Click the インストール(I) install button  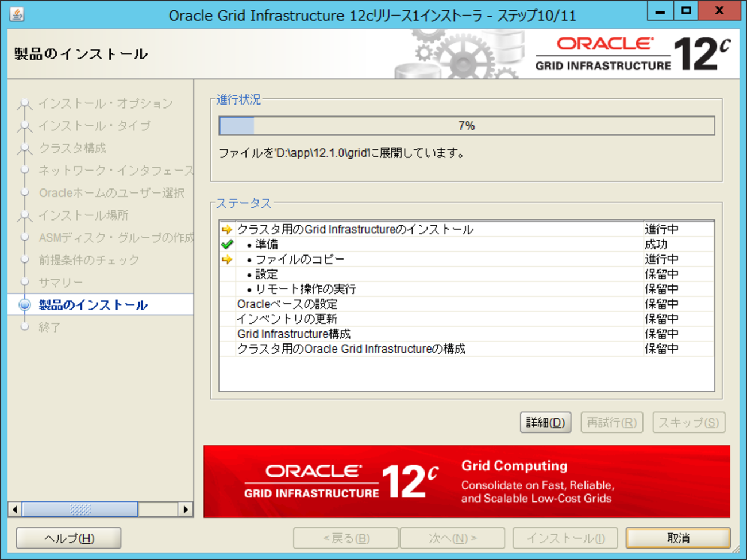[565, 538]
